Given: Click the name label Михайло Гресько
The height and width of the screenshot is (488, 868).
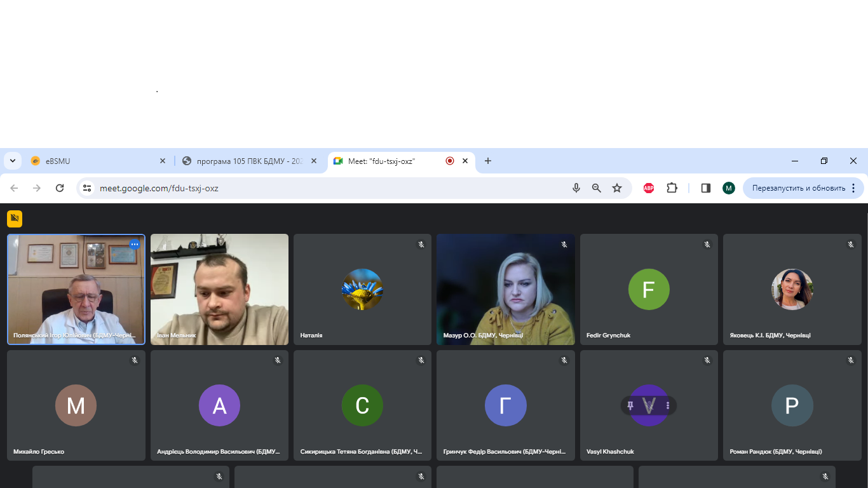Looking at the screenshot, I should point(39,452).
